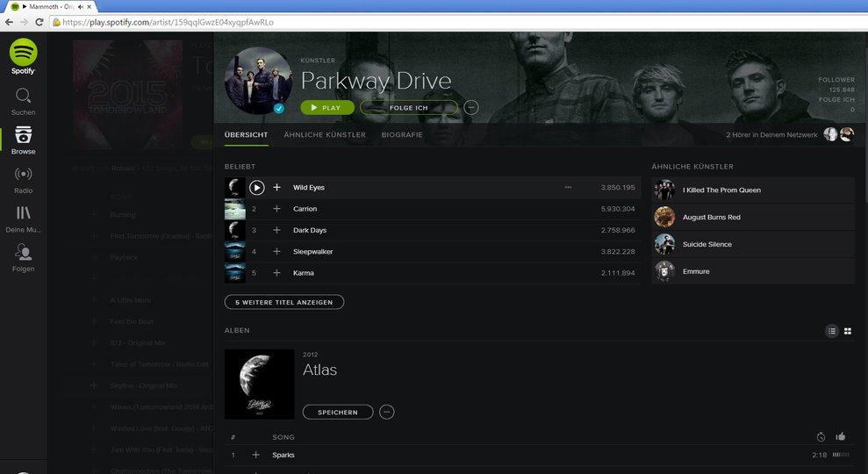Open Folgen section in sidebar

click(x=23, y=259)
